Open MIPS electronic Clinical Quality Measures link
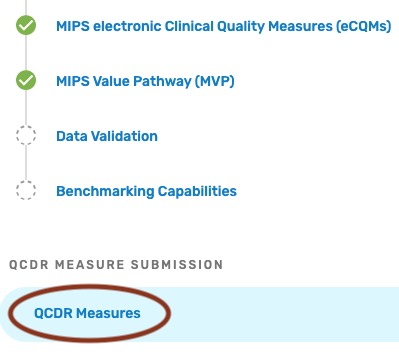This screenshot has width=399, height=362. (x=223, y=26)
